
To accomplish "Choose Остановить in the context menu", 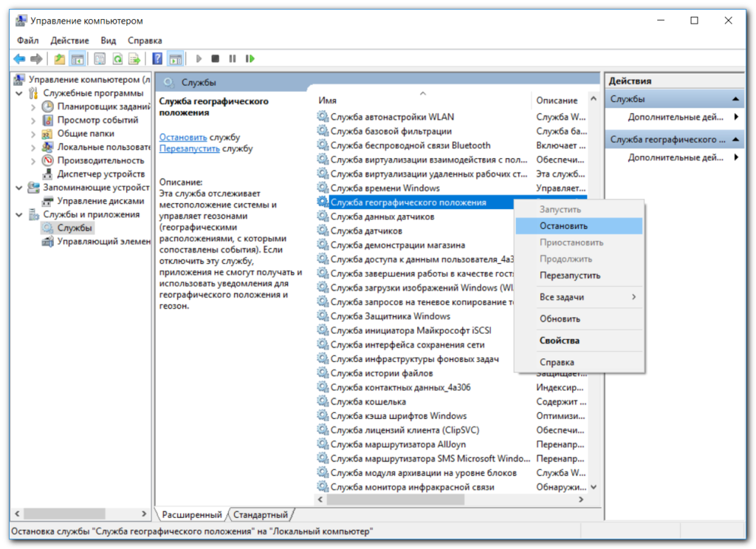I will coord(563,226).
